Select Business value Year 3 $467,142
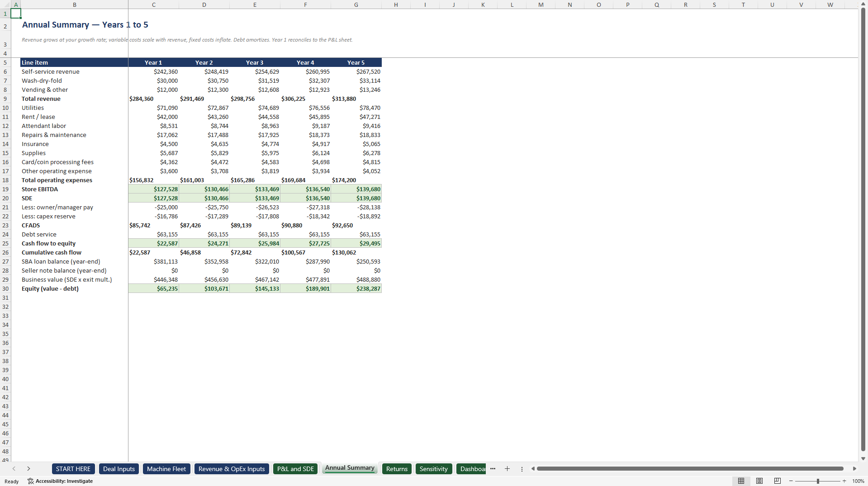The image size is (868, 486). pyautogui.click(x=255, y=279)
